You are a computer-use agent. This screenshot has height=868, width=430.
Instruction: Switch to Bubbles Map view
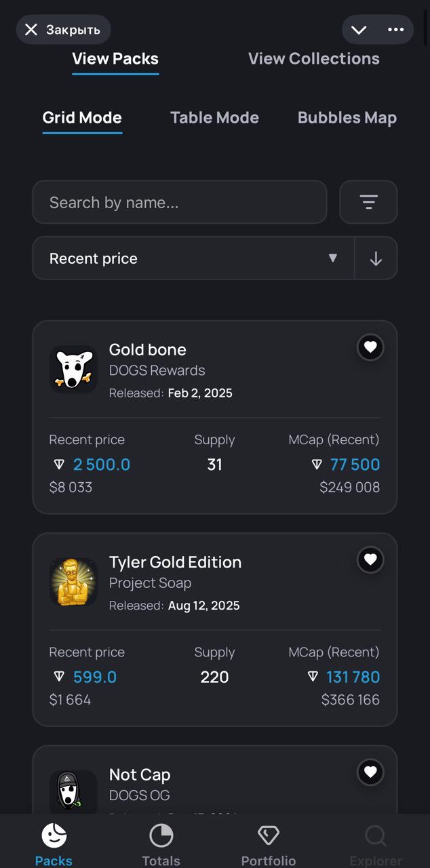pyautogui.click(x=347, y=117)
